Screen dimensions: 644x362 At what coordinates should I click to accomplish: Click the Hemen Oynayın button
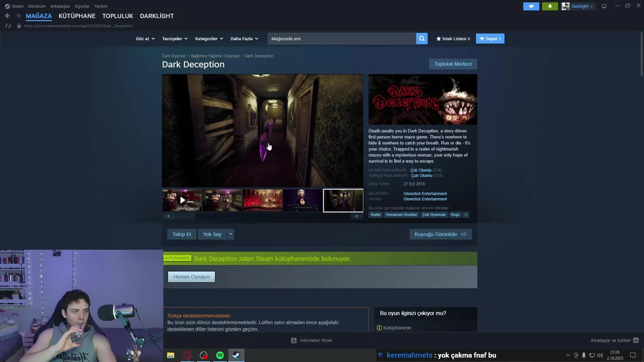(191, 277)
